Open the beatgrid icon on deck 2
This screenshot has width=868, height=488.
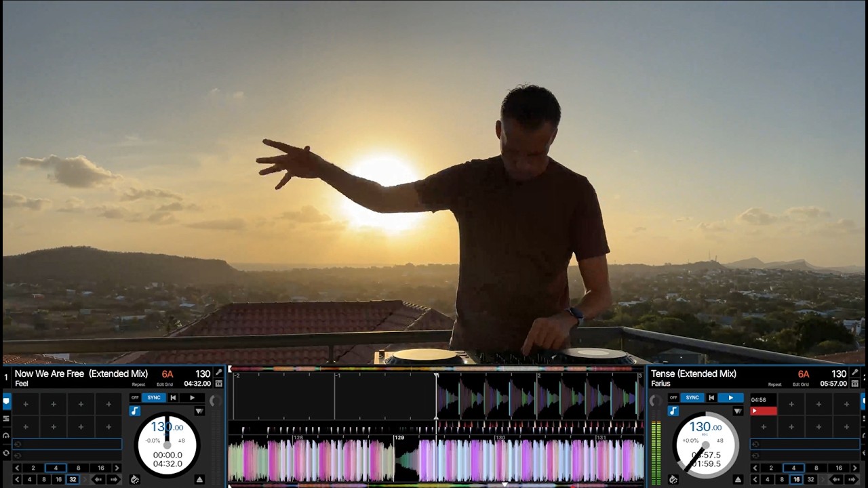(x=855, y=384)
